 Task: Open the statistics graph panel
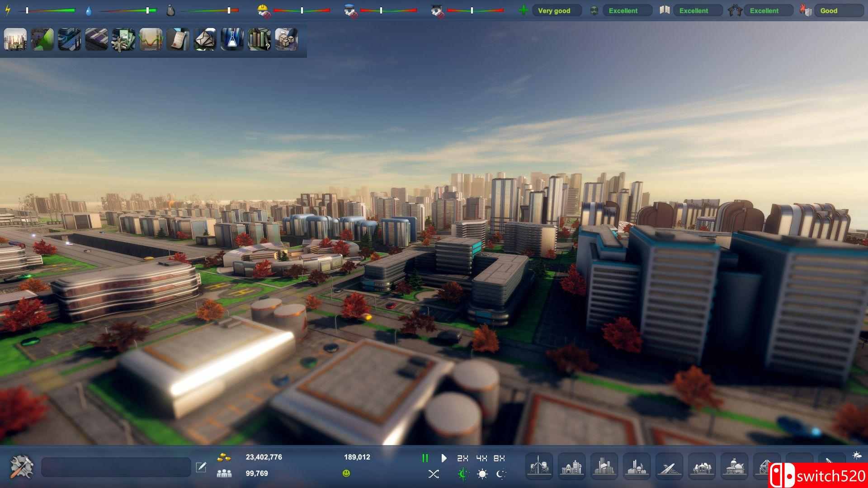[151, 40]
